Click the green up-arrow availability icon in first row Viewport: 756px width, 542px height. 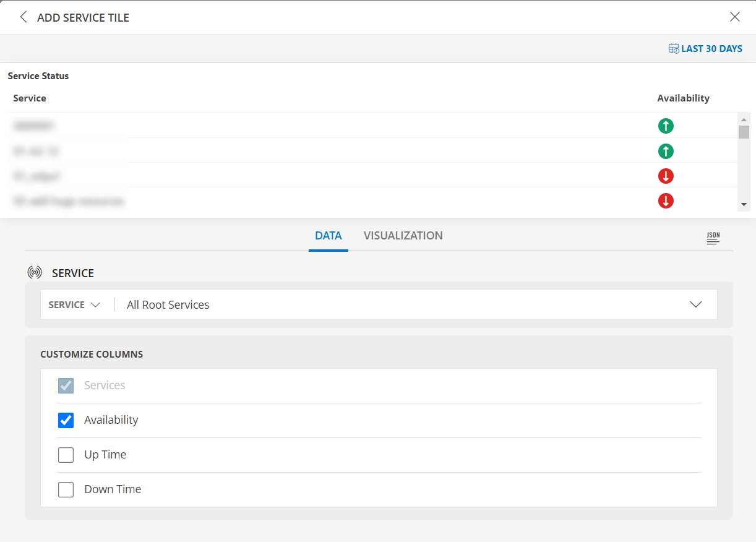pos(666,126)
